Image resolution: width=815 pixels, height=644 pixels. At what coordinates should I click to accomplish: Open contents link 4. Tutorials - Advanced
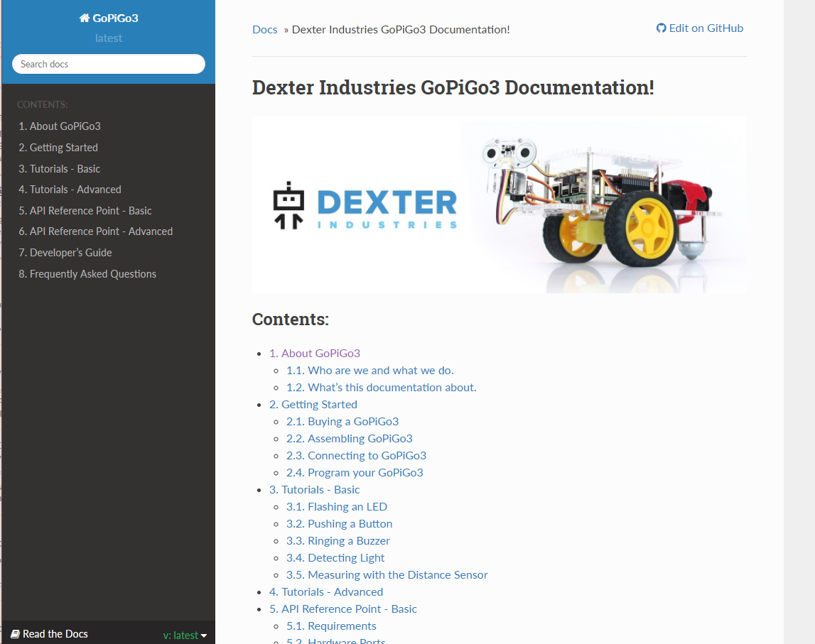(326, 592)
